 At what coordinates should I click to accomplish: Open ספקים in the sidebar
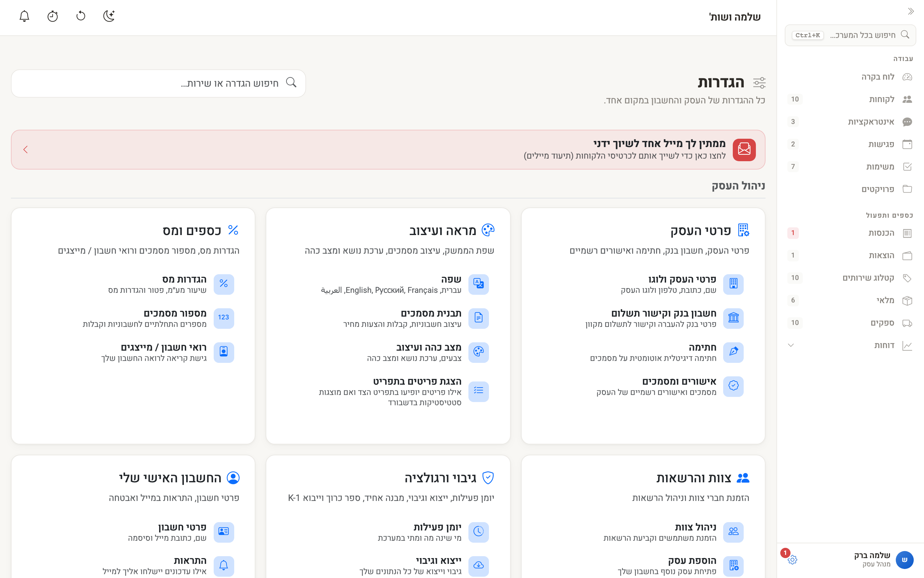click(x=850, y=323)
